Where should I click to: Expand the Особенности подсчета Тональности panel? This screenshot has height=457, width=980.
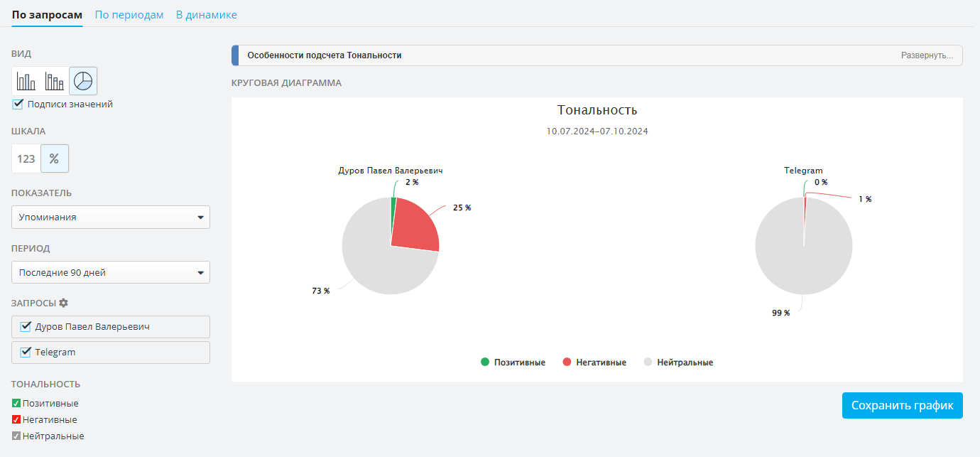point(927,55)
